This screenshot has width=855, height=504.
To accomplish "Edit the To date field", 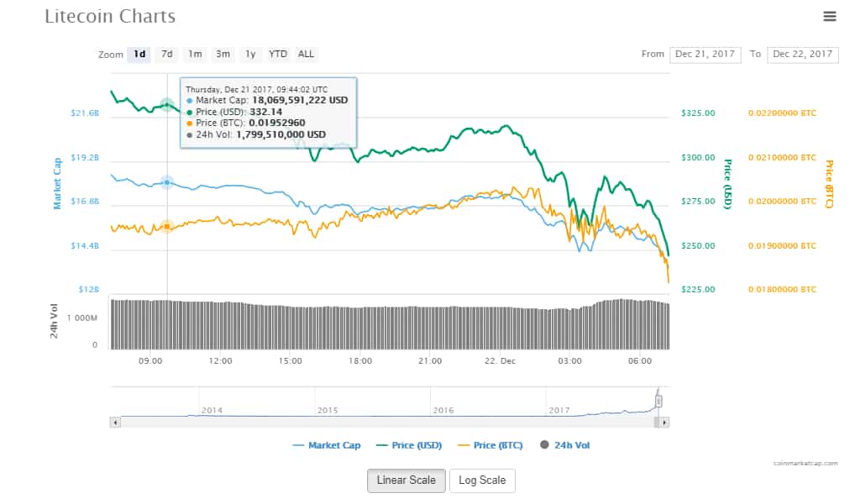I will (x=803, y=55).
